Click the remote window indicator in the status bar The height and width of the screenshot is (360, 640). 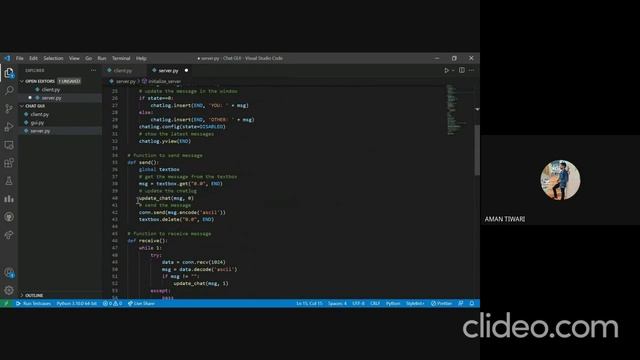click(6, 304)
